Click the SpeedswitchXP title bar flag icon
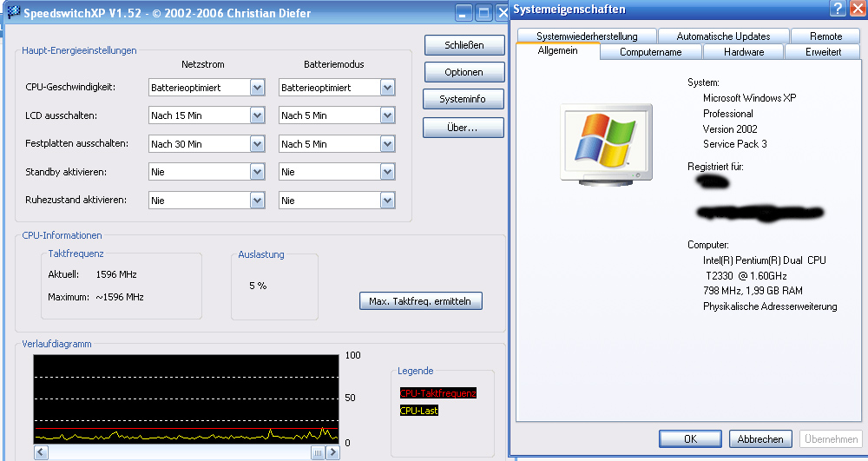868x461 pixels. point(14,12)
